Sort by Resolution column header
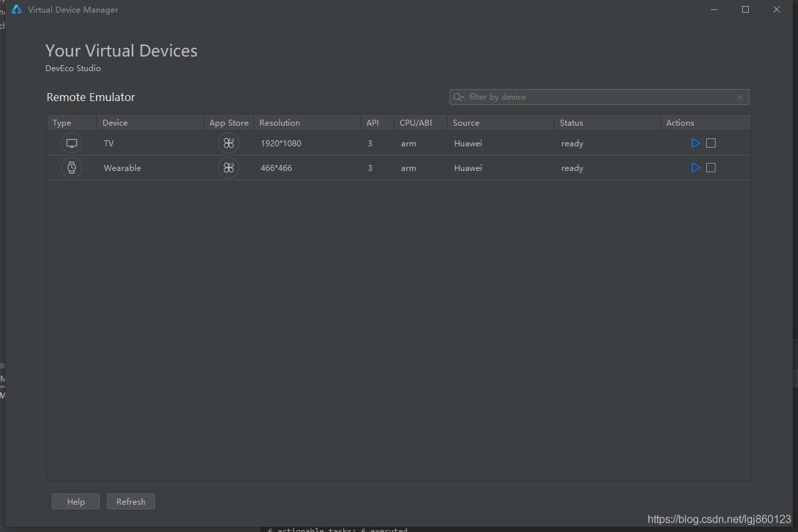The height and width of the screenshot is (532, 798). pos(307,122)
